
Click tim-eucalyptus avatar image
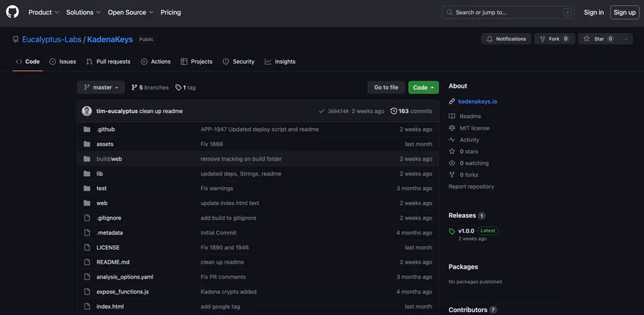[x=87, y=111]
